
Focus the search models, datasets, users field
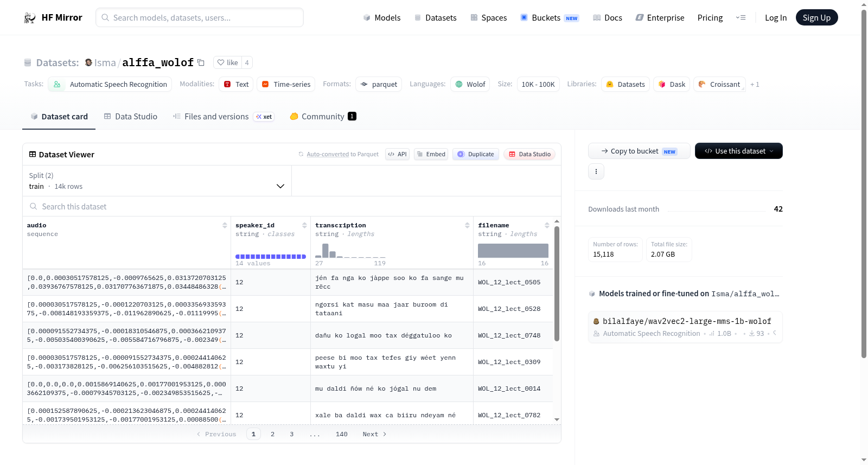tap(200, 17)
